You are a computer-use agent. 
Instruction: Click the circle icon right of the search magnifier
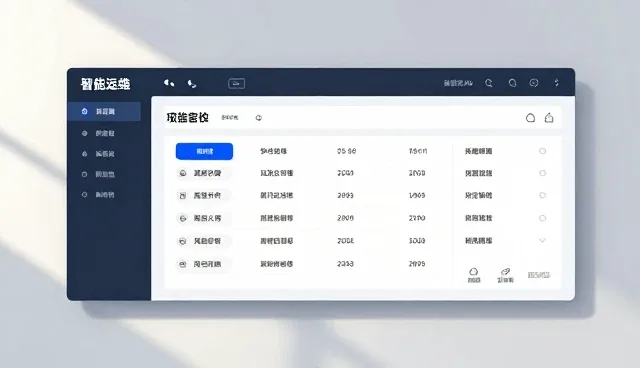[512, 83]
